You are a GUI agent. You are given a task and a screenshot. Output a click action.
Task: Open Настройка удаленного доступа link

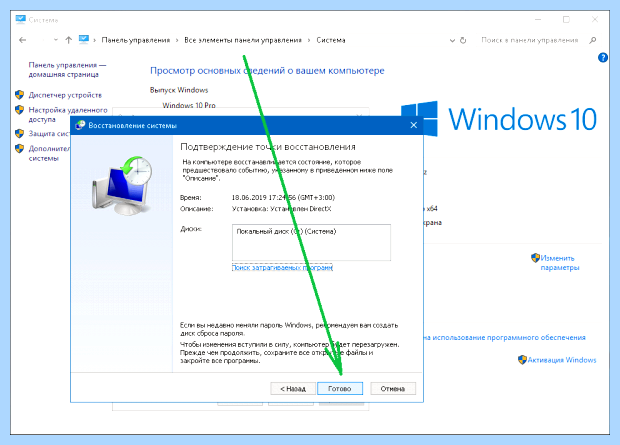[68, 114]
